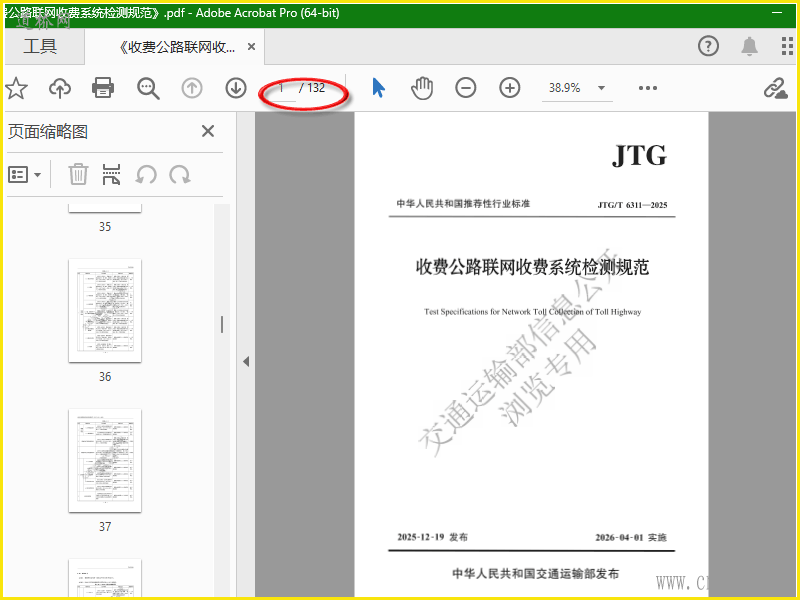Click the 38.9% zoom value field

[565, 88]
